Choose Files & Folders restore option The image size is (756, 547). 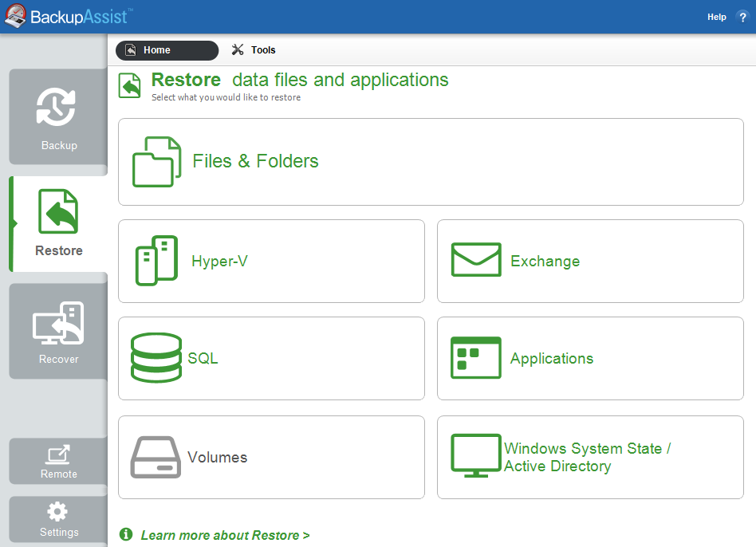(431, 162)
